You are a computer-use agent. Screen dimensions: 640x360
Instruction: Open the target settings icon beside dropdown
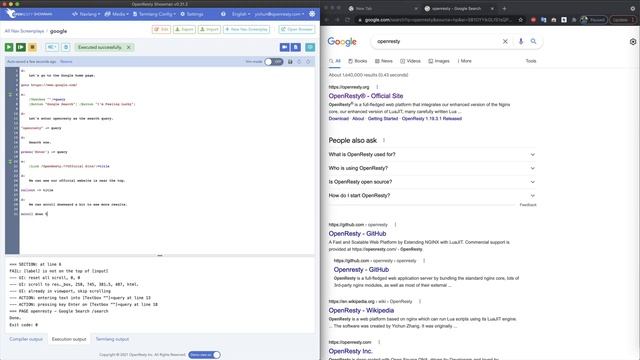(66, 47)
